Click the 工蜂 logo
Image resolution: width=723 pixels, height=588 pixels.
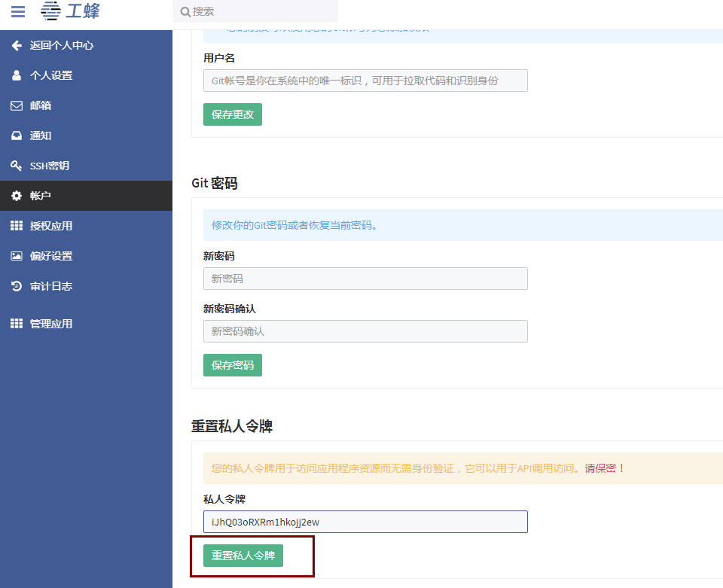[70, 11]
